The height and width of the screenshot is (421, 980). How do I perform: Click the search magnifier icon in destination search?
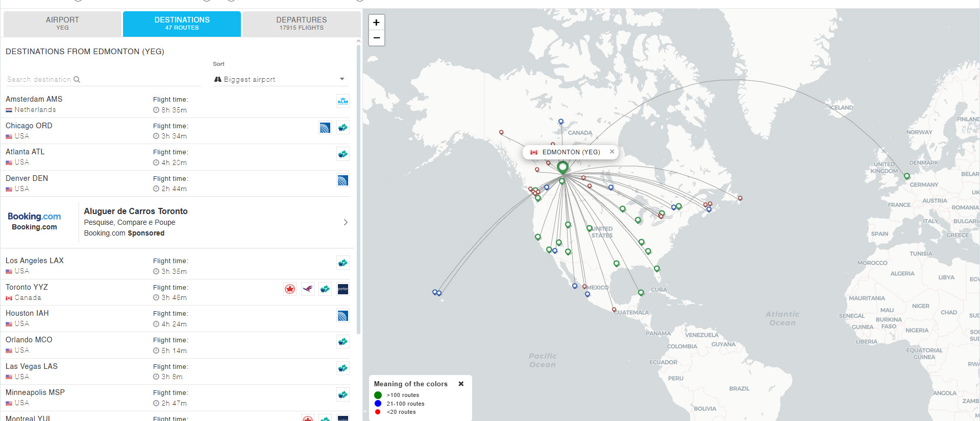(x=77, y=79)
